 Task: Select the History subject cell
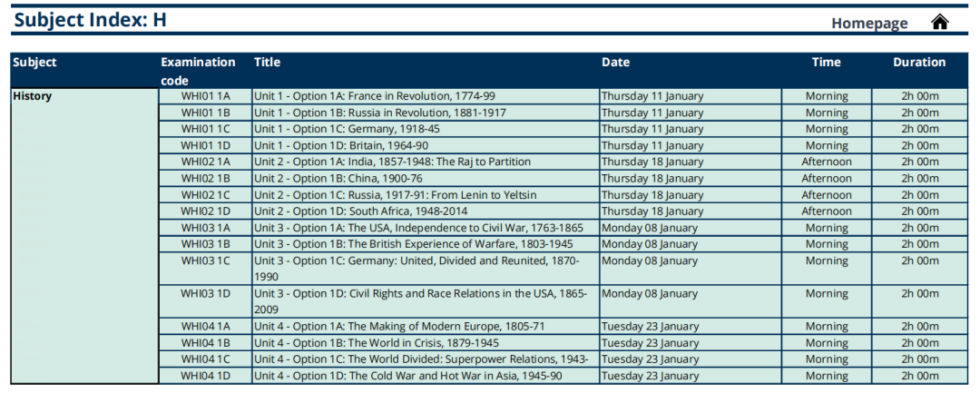point(85,236)
